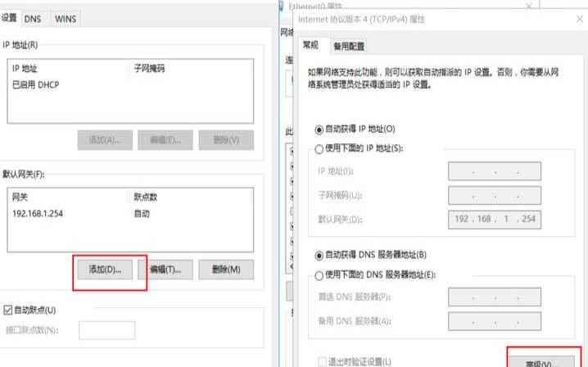Click disabled 添加(A)... IP address button
This screenshot has height=367, width=588.
[105, 140]
